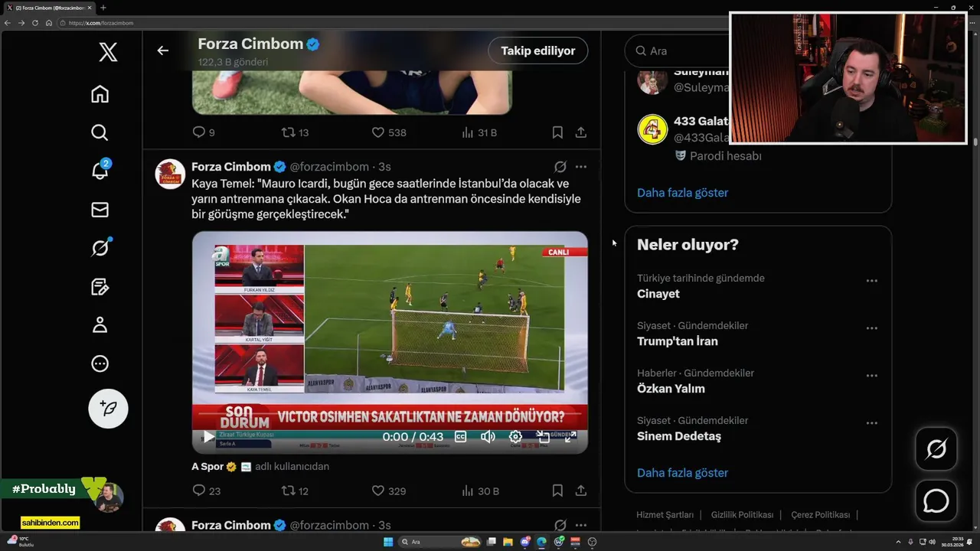Bookmark the post with 538 likes

pos(557,132)
